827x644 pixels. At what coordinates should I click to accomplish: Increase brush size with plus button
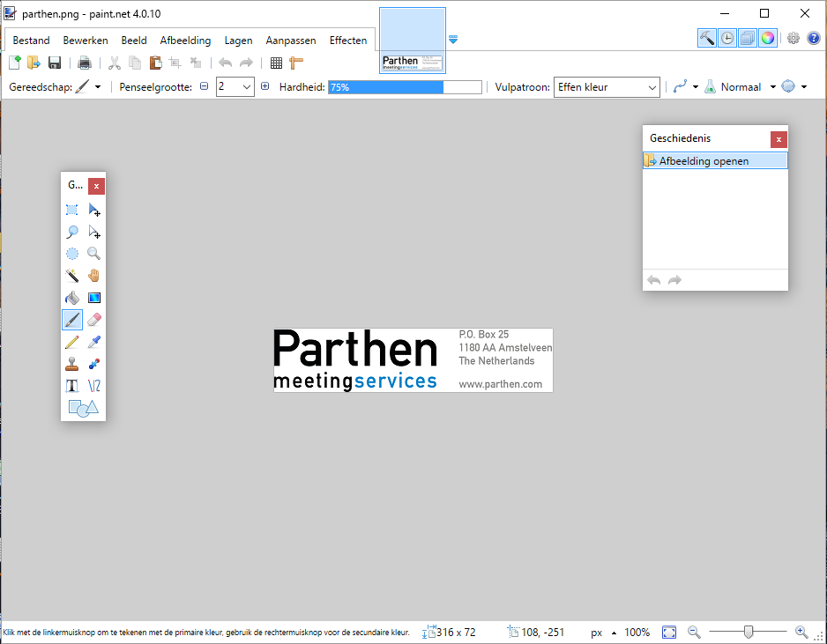pyautogui.click(x=264, y=86)
